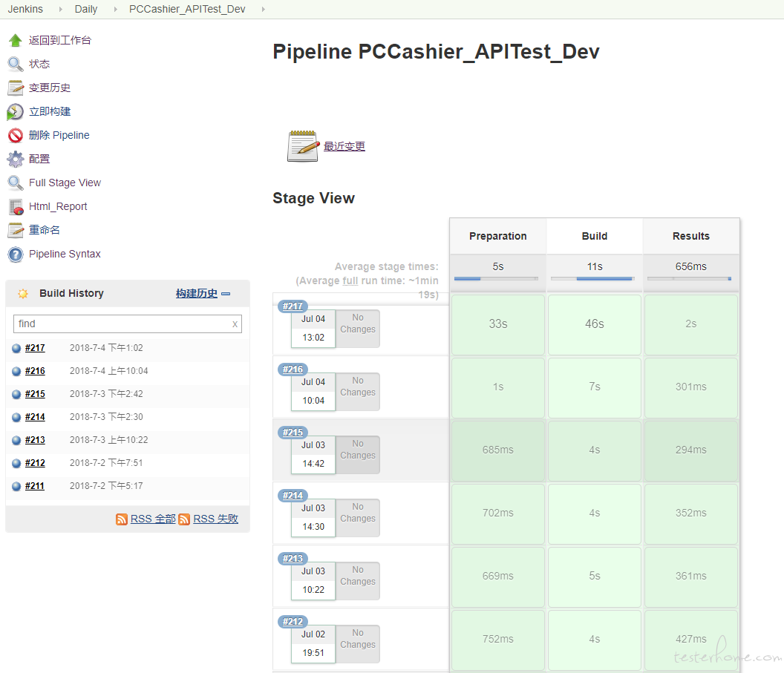Open the RSS 全部 link
This screenshot has height=673, width=784.
[x=153, y=519]
